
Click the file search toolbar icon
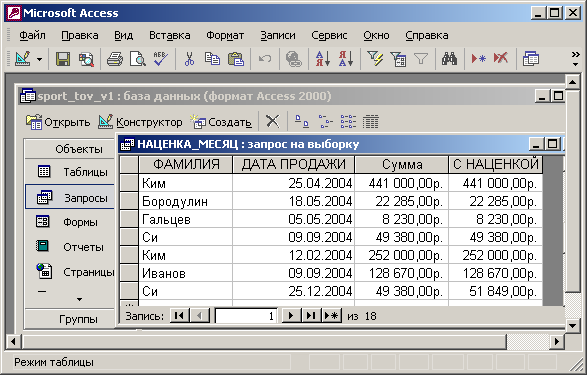[86, 59]
